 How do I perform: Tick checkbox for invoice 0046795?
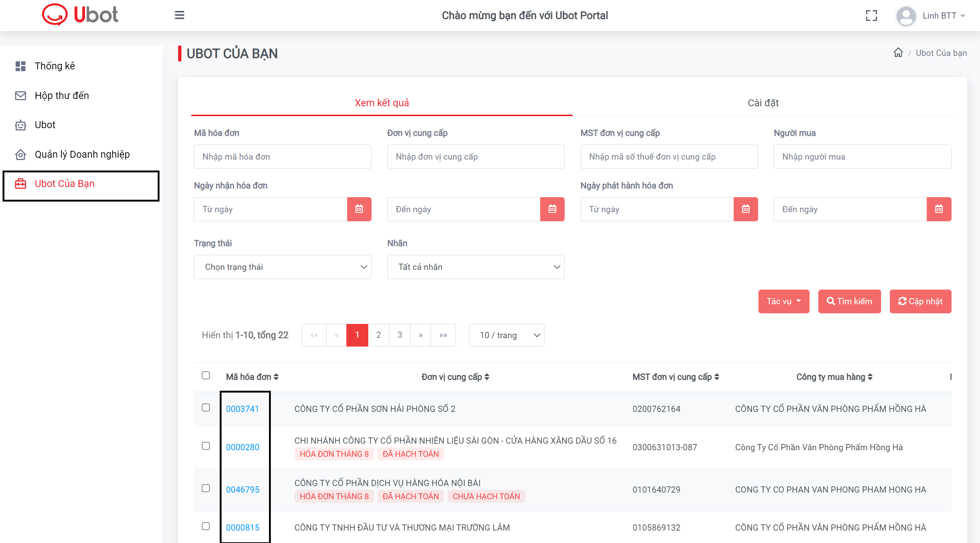(x=205, y=488)
